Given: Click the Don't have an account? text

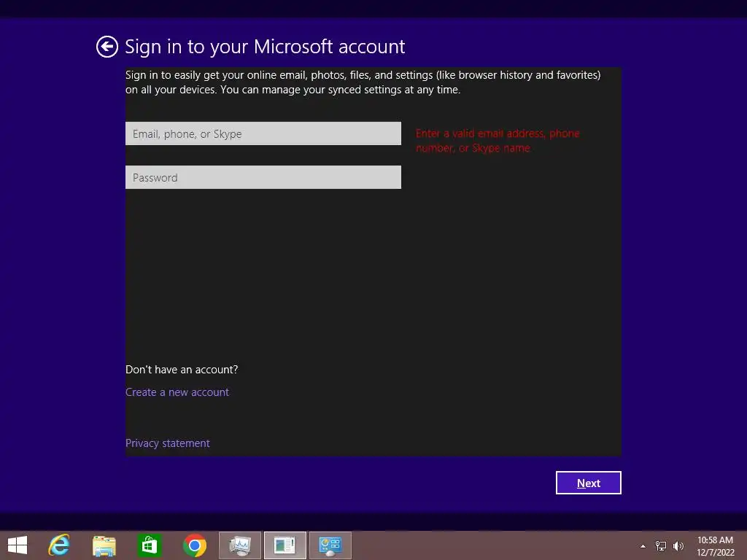Looking at the screenshot, I should [x=182, y=370].
